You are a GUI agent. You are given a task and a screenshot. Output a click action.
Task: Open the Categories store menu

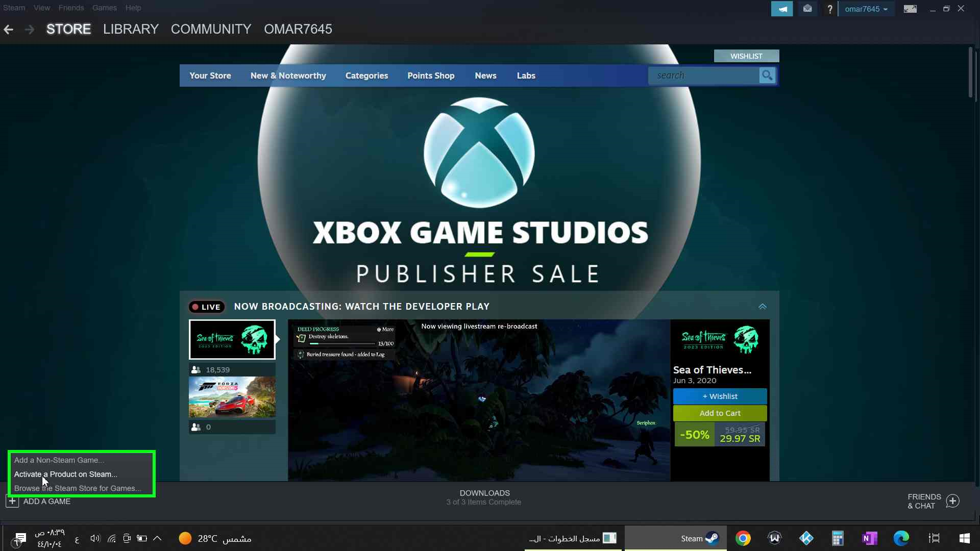point(366,76)
